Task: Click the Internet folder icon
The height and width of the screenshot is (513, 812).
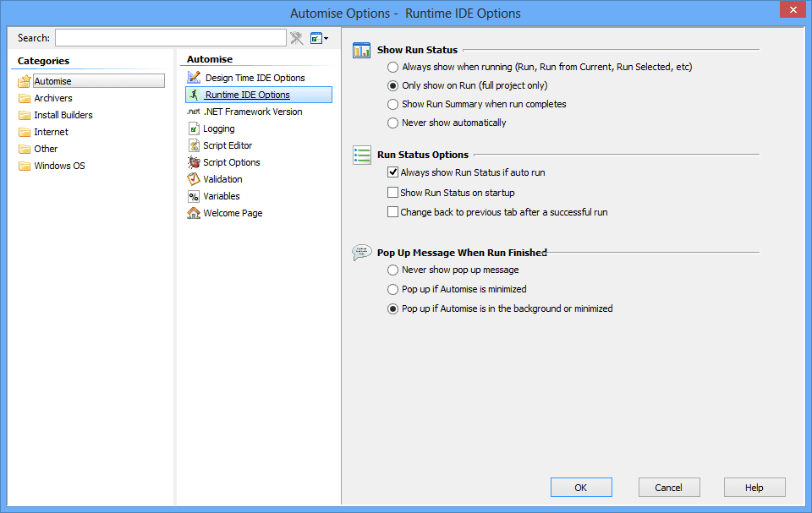Action: coord(25,132)
